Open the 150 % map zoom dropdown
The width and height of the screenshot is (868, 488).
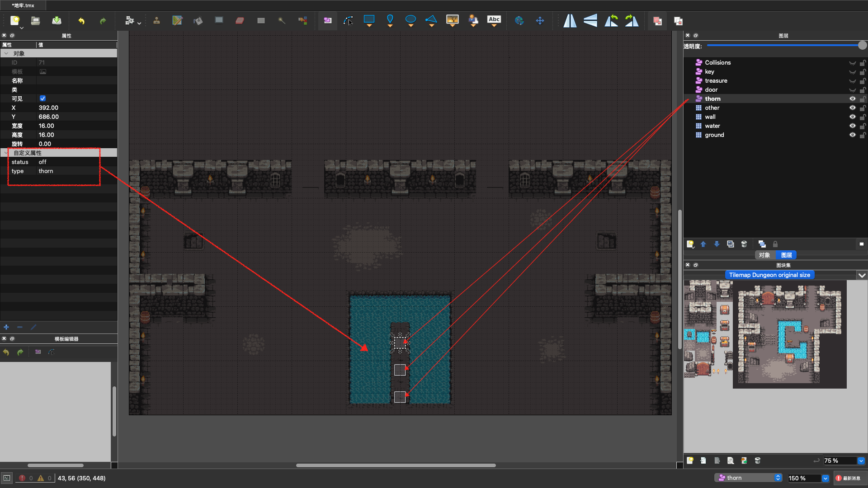click(x=825, y=478)
